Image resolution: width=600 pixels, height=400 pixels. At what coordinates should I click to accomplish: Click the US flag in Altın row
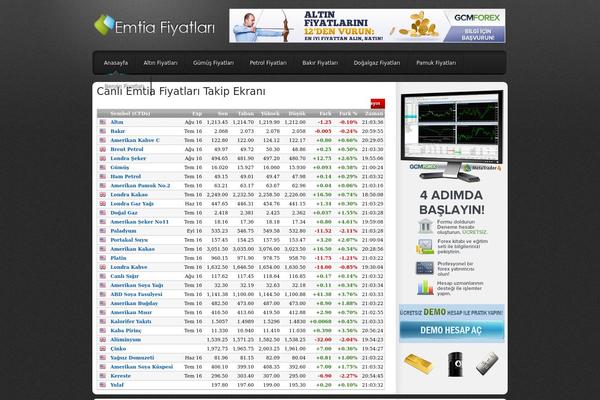click(x=103, y=122)
